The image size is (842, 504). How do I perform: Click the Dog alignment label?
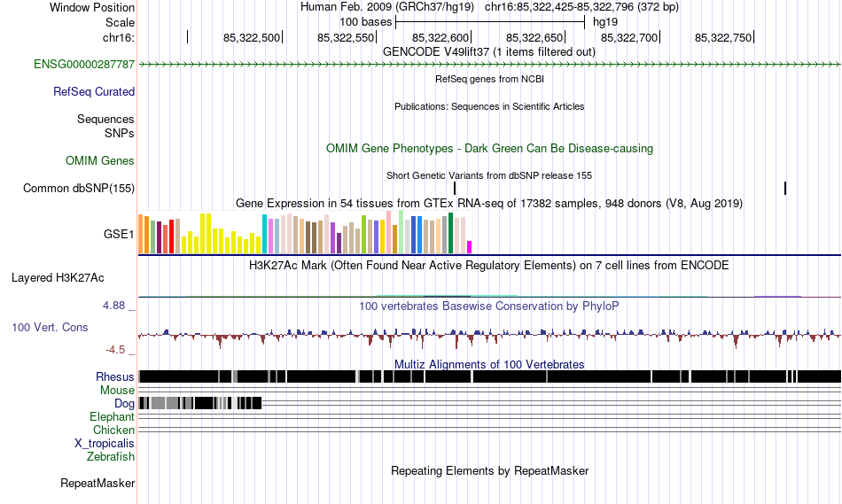coord(125,404)
